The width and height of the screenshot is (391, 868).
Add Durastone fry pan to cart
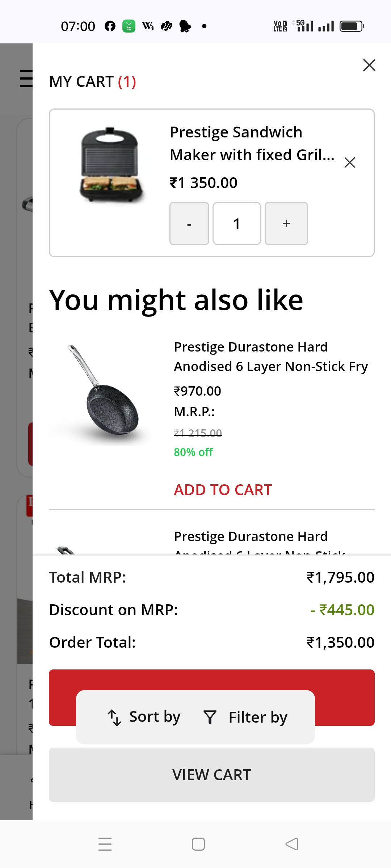223,490
